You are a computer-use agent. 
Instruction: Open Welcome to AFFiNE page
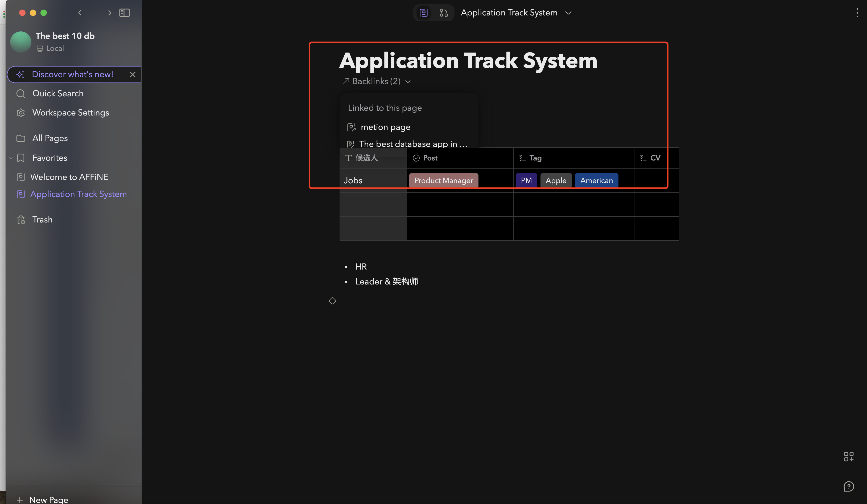click(69, 177)
